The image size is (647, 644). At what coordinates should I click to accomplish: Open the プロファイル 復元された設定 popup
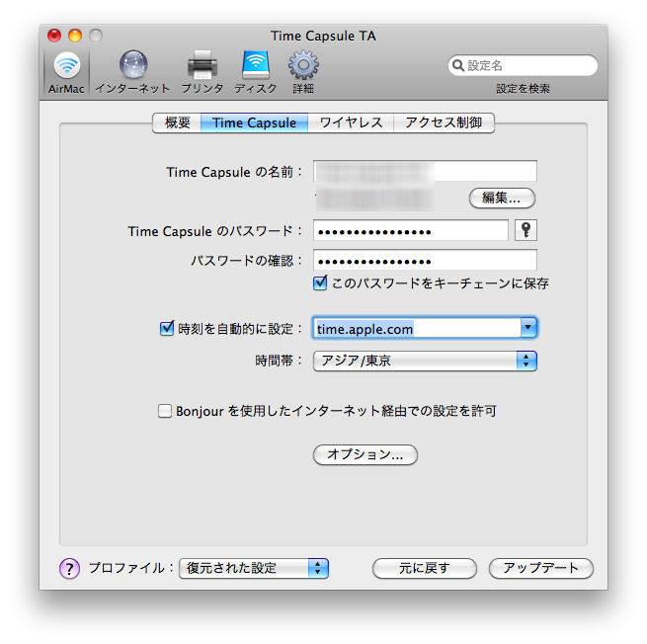click(x=254, y=568)
